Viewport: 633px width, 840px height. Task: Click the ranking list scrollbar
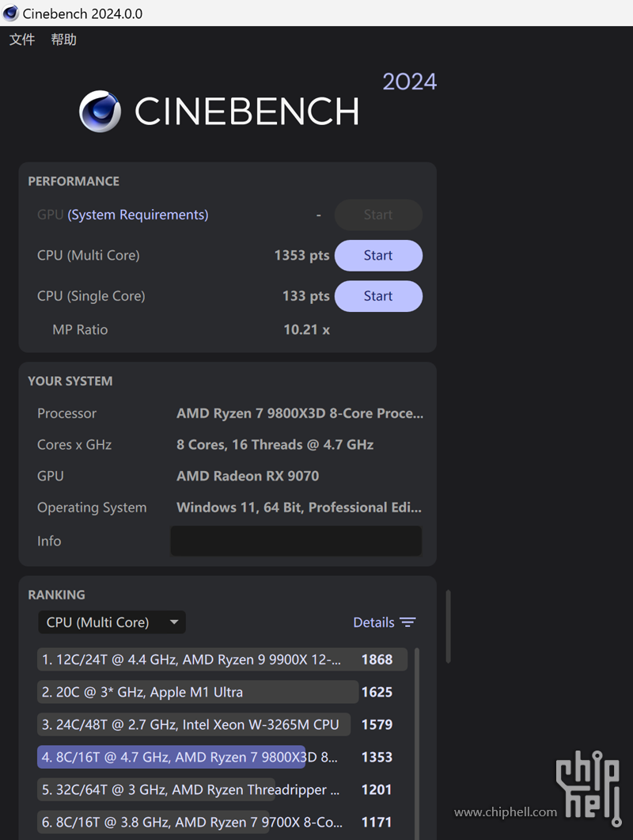point(417,744)
